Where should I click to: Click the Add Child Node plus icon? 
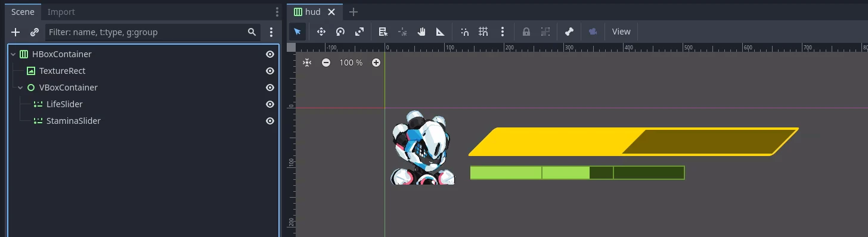16,32
